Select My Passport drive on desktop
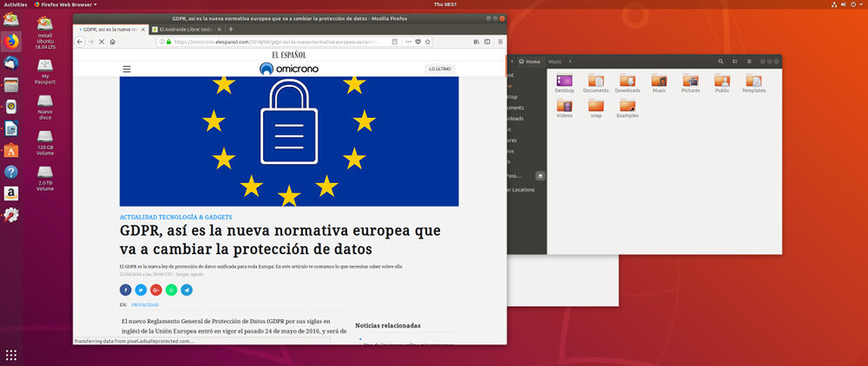 click(x=45, y=72)
